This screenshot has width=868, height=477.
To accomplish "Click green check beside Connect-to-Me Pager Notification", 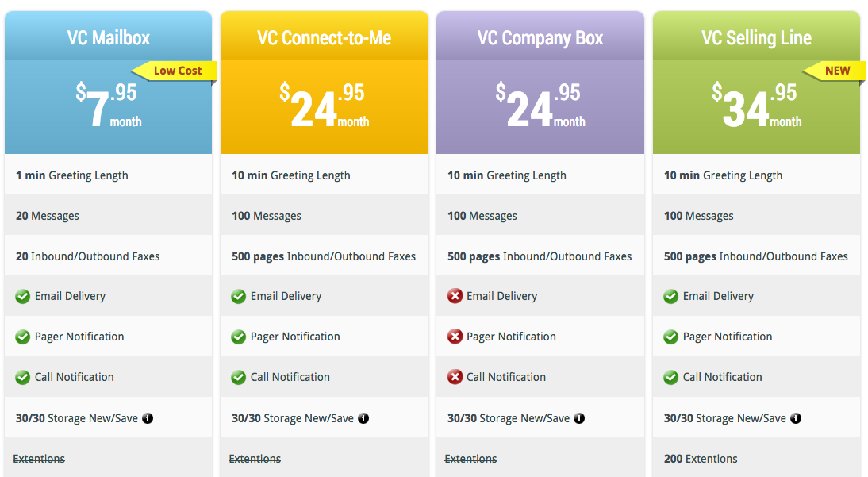I will [x=239, y=337].
